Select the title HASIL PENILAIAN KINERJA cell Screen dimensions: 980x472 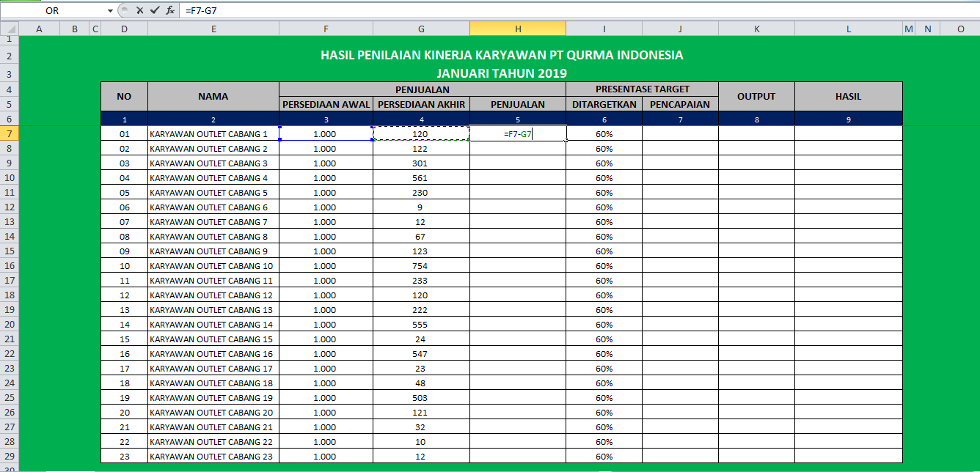tap(502, 54)
